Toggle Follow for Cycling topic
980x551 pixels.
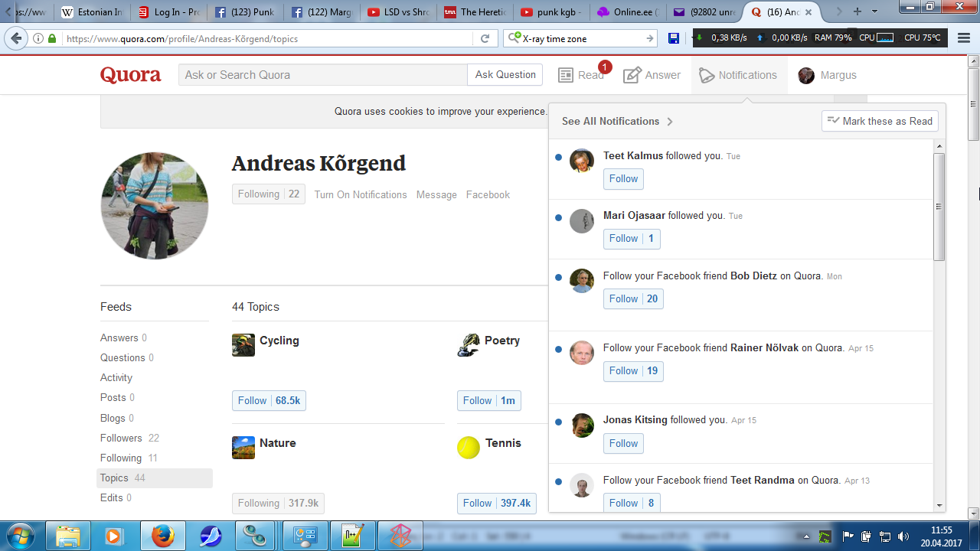pyautogui.click(x=269, y=400)
